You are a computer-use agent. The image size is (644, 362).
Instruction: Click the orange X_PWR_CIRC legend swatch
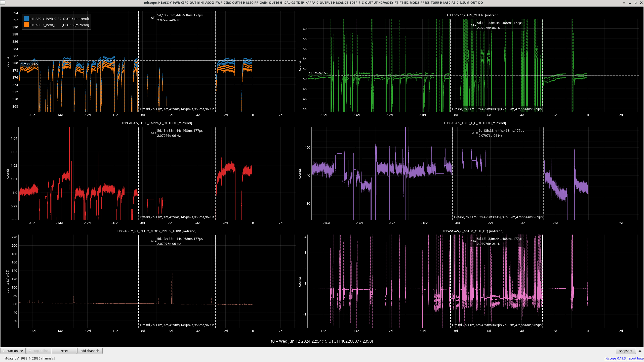pyautogui.click(x=26, y=25)
